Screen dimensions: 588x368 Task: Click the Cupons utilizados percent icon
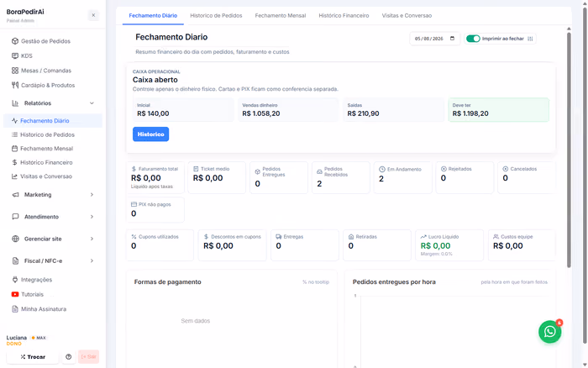pyautogui.click(x=134, y=237)
